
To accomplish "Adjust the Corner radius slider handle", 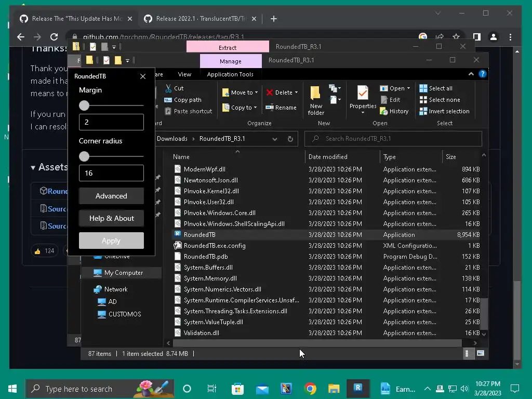I will [84, 156].
